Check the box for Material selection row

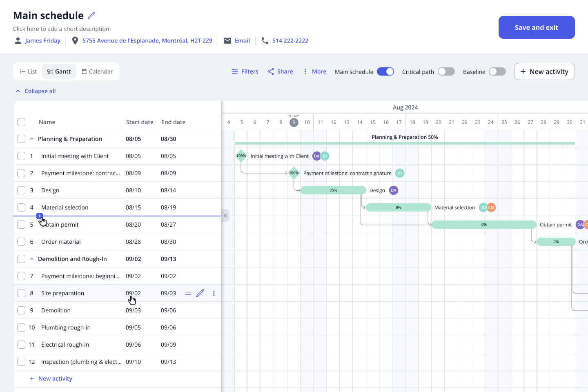[x=21, y=207]
